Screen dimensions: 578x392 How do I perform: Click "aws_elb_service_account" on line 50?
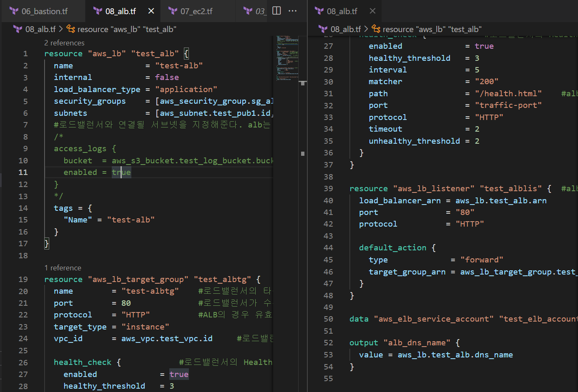pos(434,319)
